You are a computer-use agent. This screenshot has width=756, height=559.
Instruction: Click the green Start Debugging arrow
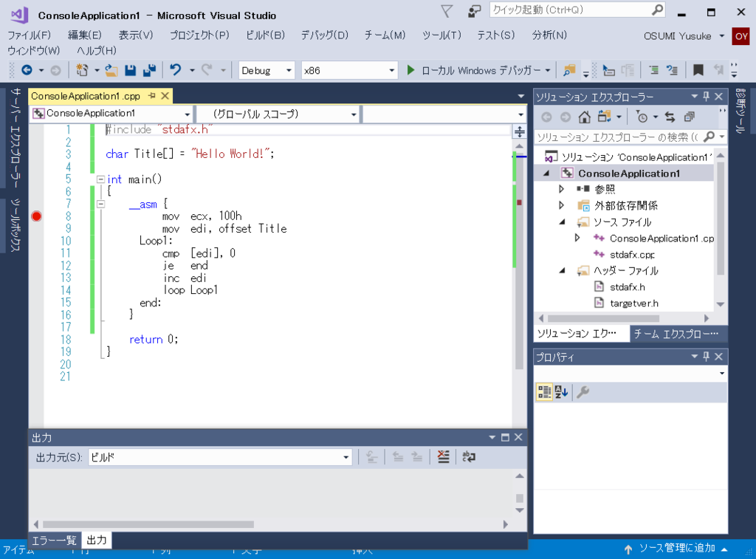pyautogui.click(x=410, y=70)
